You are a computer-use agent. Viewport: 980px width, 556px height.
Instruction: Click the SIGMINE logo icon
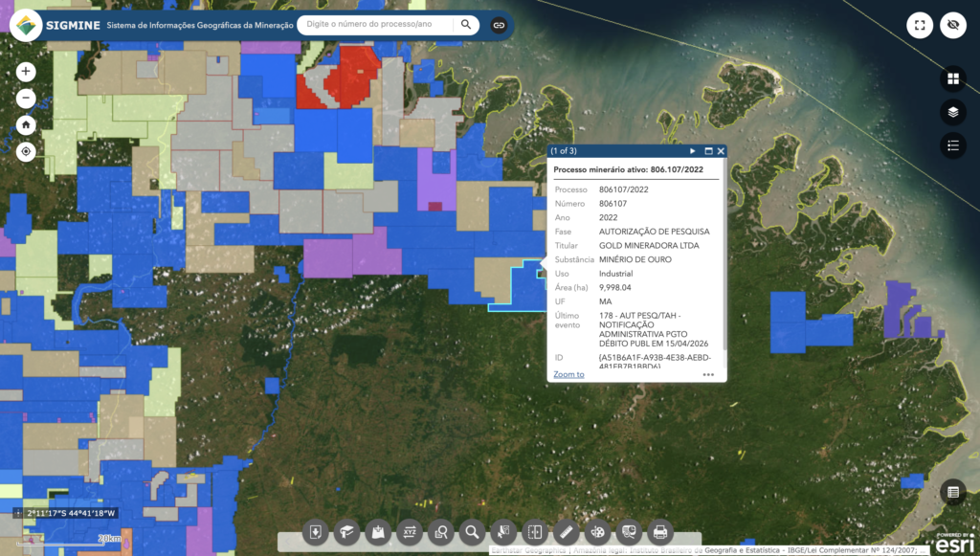pyautogui.click(x=26, y=26)
